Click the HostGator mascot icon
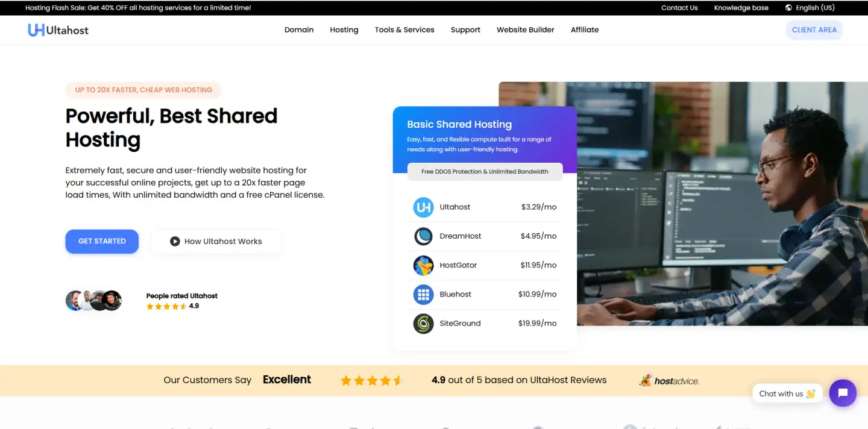This screenshot has width=868, height=429. point(423,265)
